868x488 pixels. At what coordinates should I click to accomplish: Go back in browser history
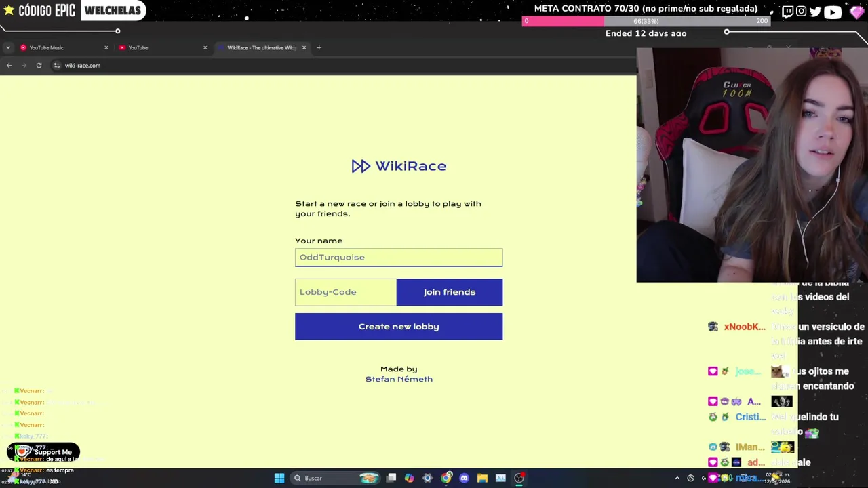(x=9, y=66)
